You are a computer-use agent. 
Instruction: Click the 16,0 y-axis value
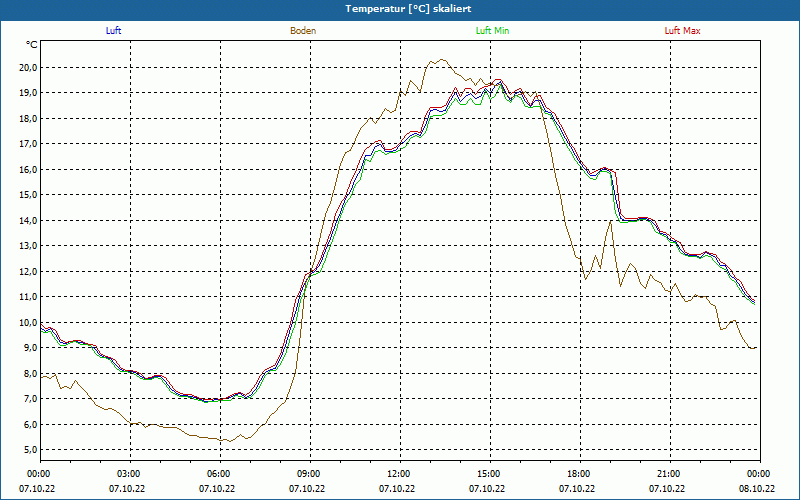29,169
